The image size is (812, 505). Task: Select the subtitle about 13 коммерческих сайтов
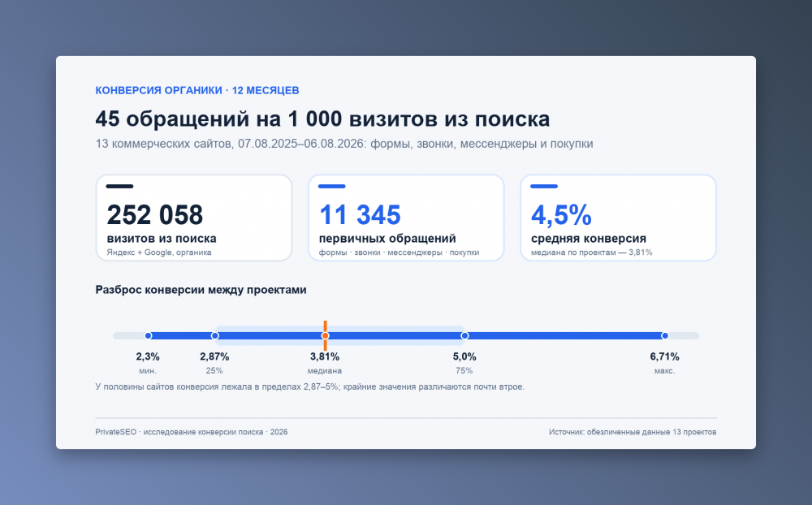344,144
